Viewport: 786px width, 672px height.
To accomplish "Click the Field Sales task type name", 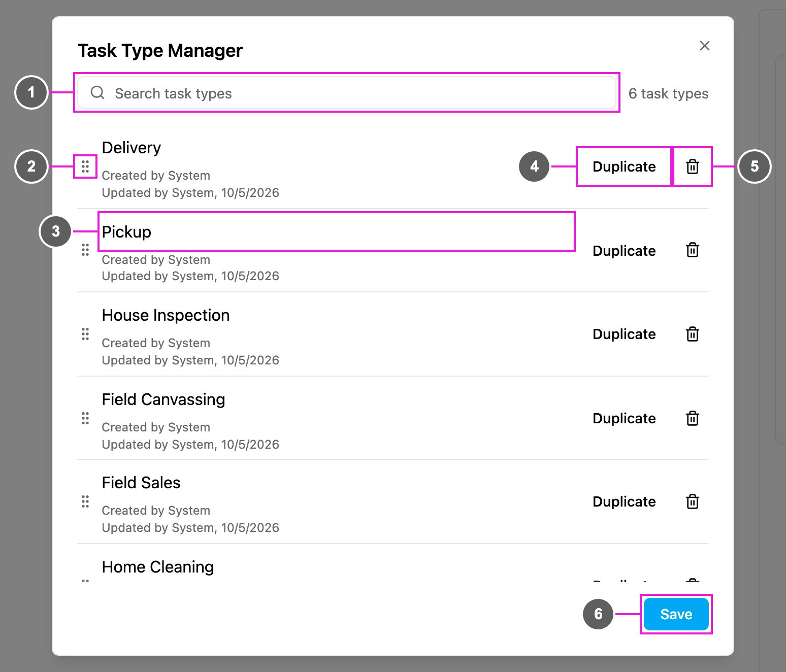I will 141,483.
